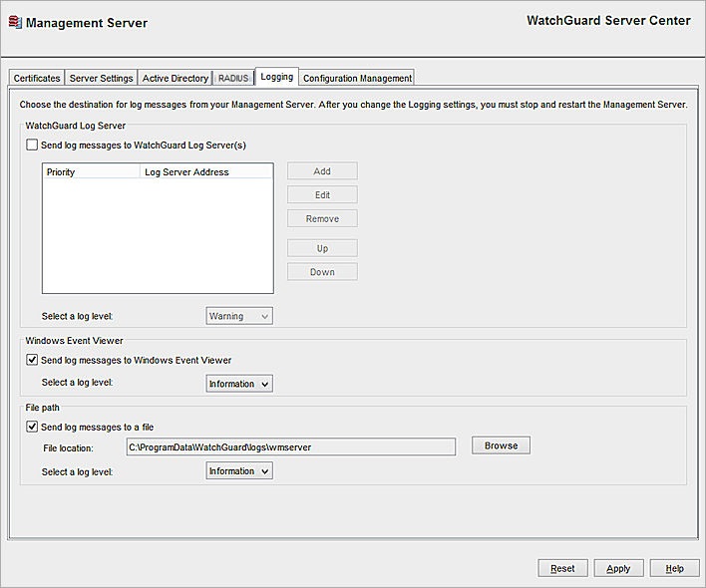Switch to the Certificates tab
Image resolution: width=706 pixels, height=588 pixels.
pyautogui.click(x=37, y=78)
